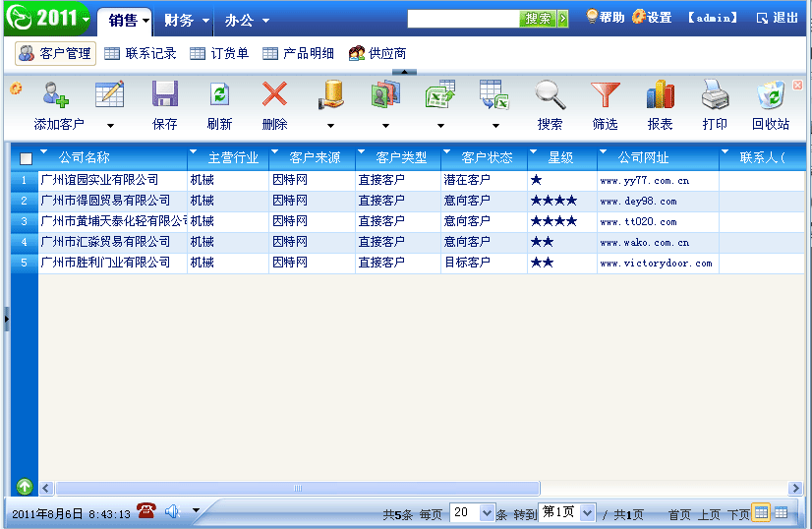Open the Recycle Bin (回收站) icon
The height and width of the screenshot is (529, 812).
click(771, 94)
